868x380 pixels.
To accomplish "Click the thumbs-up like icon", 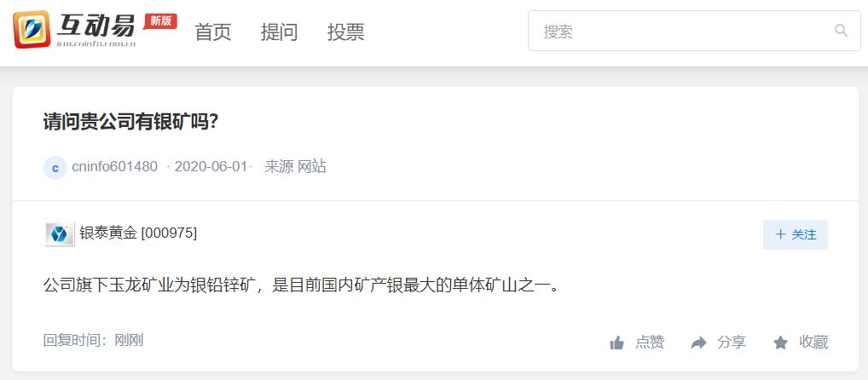I will (x=616, y=343).
